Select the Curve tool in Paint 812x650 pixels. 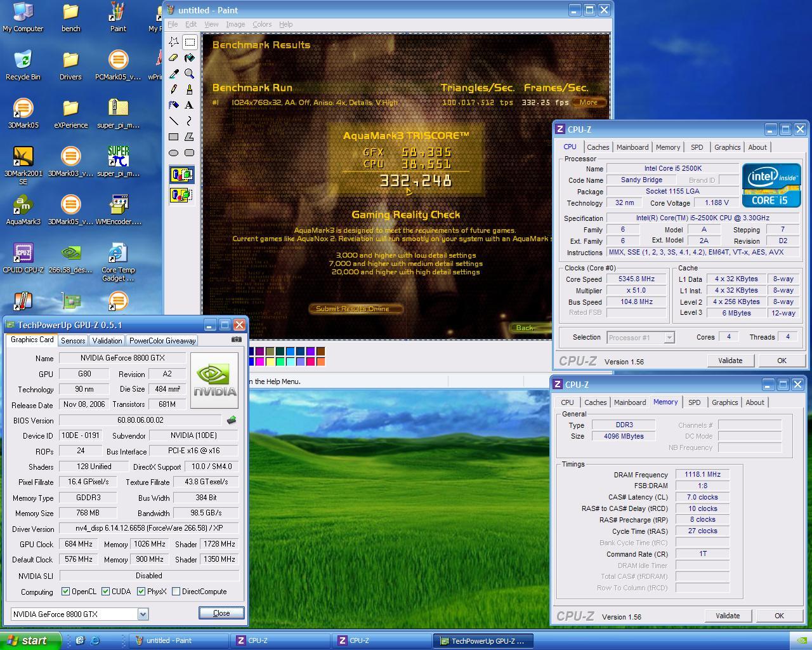coord(189,121)
